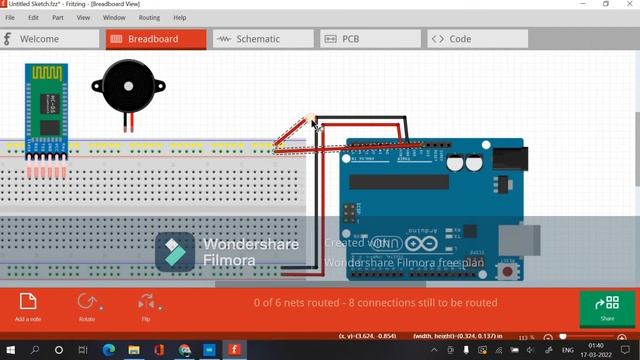Click the routing status message
640x360 pixels.
(376, 303)
